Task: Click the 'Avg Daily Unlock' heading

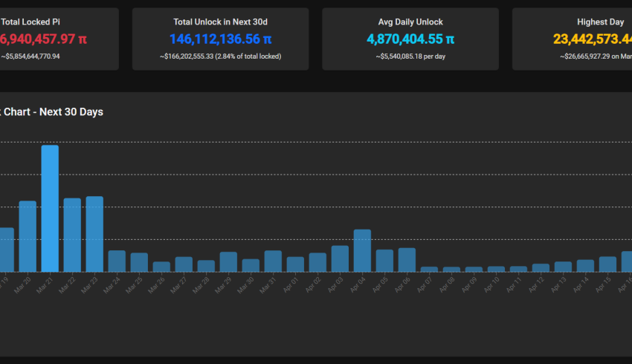Action: pyautogui.click(x=410, y=22)
